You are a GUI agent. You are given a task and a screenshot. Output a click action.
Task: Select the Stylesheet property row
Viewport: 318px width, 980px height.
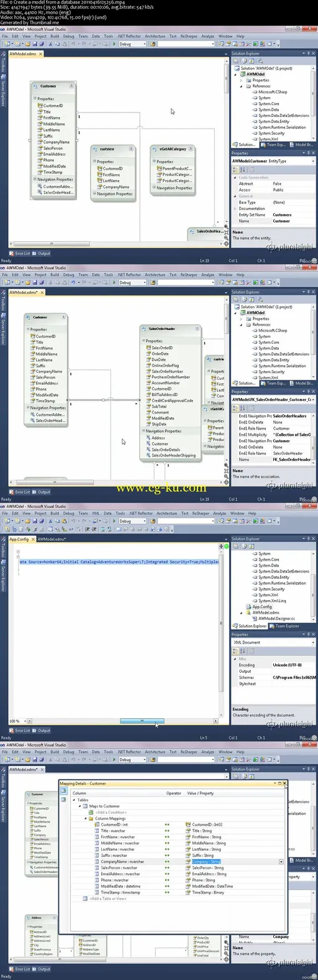[x=274, y=683]
